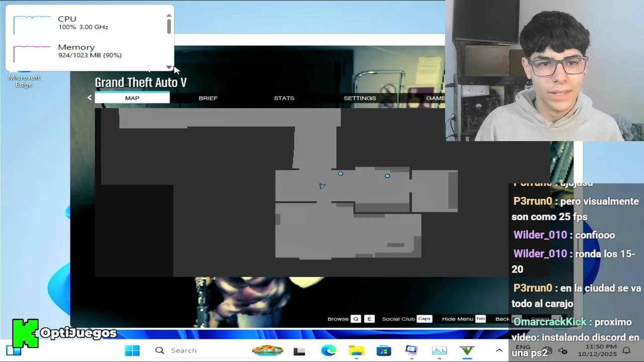The height and width of the screenshot is (362, 644).
Task: Select the right blue blip on the map
Action: (387, 176)
